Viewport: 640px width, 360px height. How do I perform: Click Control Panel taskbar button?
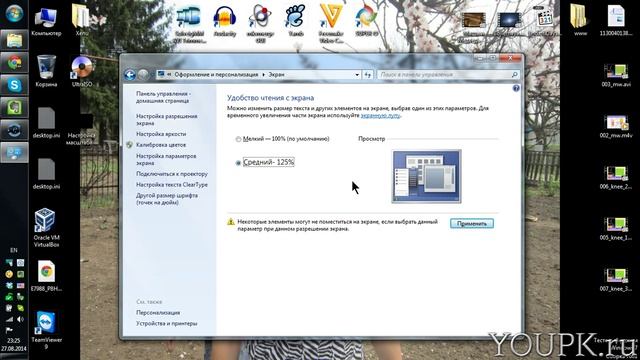tap(14, 153)
